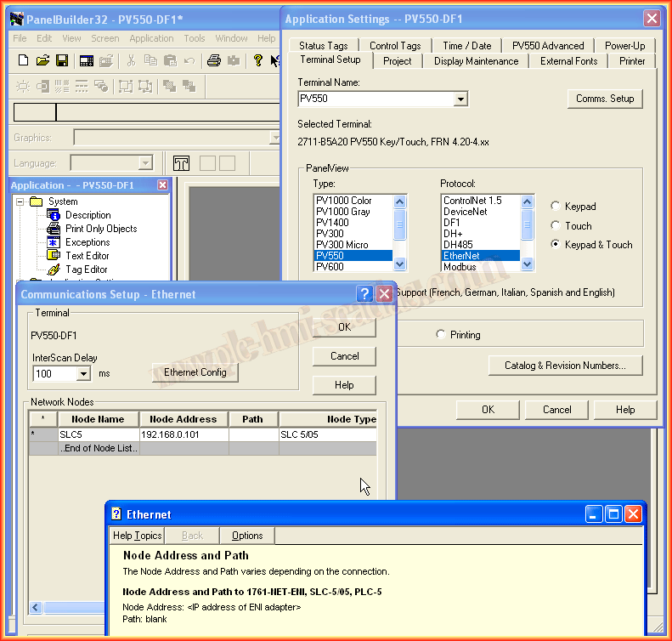
Task: Open the Exceptions item in System tree
Action: 88,242
